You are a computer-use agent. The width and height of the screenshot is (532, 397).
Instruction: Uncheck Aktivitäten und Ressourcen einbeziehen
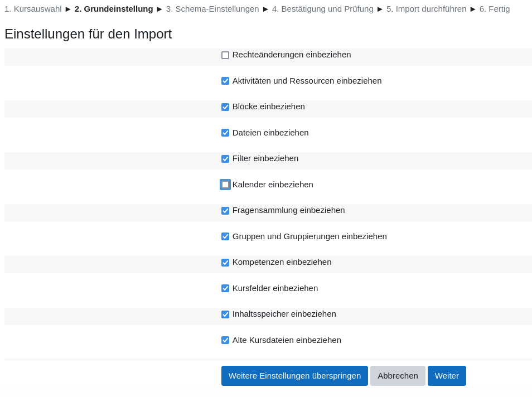(225, 81)
